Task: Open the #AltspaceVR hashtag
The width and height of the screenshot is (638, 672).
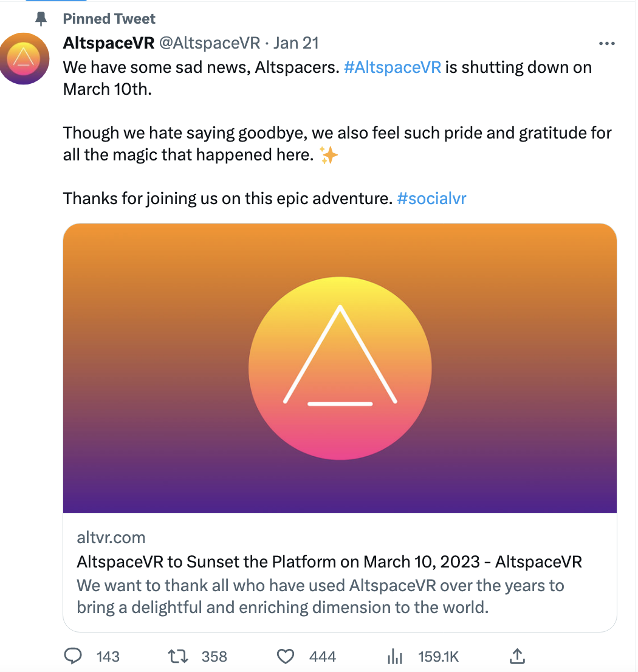Action: coord(392,67)
